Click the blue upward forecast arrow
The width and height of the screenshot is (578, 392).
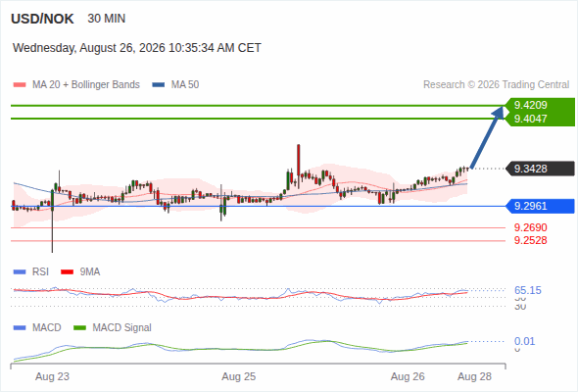pyautogui.click(x=487, y=137)
